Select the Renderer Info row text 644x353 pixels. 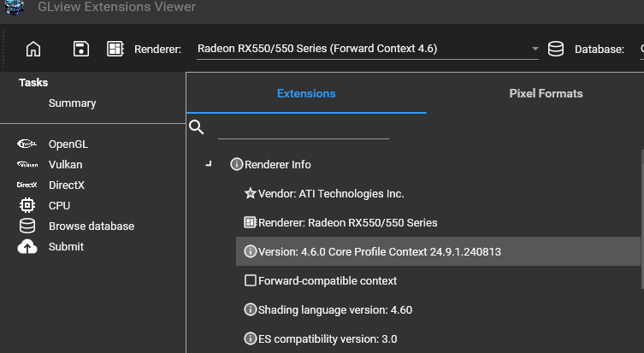coord(278,165)
